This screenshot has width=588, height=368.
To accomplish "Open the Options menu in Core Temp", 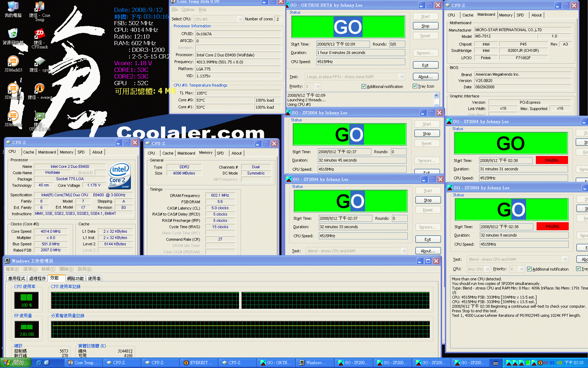I will pyautogui.click(x=188, y=9).
